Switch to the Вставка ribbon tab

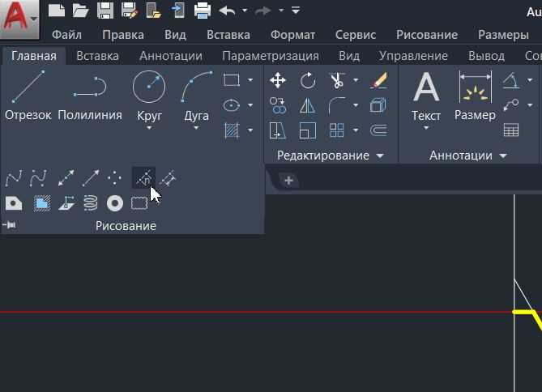(x=97, y=56)
